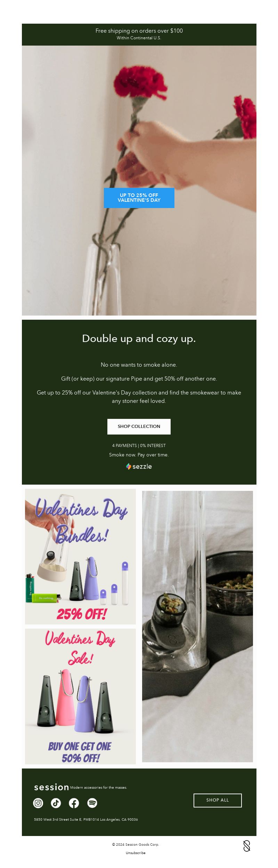The height and width of the screenshot is (868, 278).
Task: Click the Unsubscribe link
Action: 136,853
